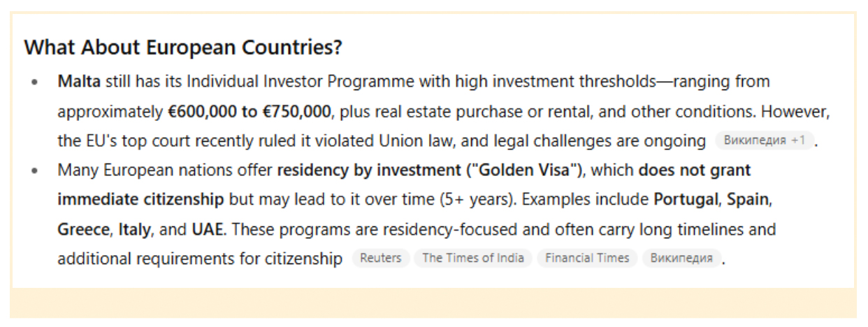868x327 pixels.
Task: Click the bold 'immediate citizenship' text
Action: click(141, 199)
